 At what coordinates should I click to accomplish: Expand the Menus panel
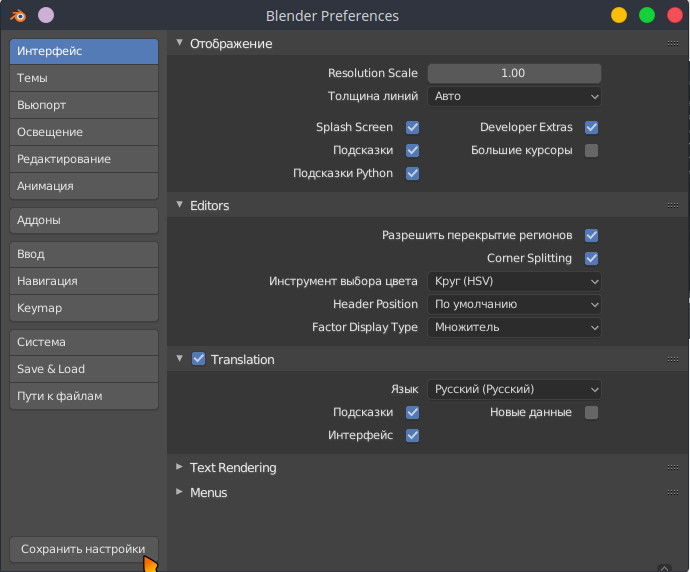coord(180,492)
